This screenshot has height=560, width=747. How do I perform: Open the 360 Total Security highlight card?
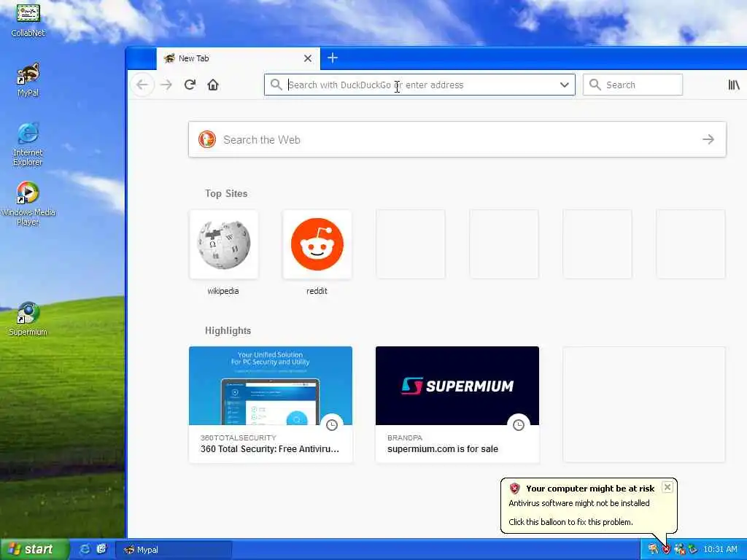click(x=271, y=404)
